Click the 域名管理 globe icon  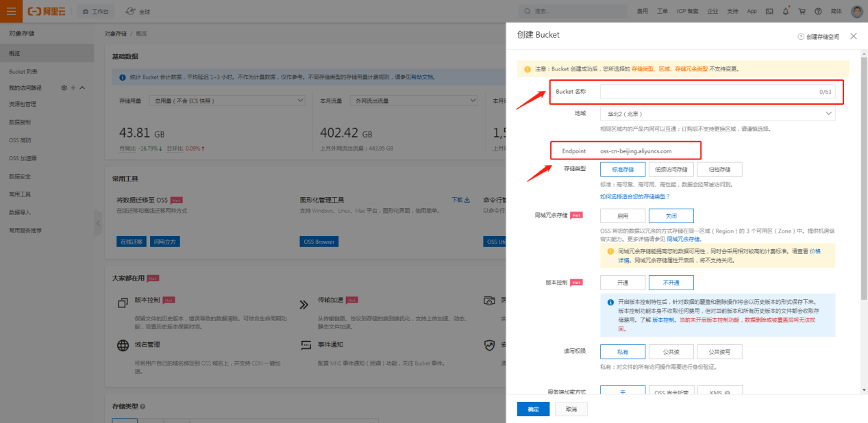(x=123, y=345)
